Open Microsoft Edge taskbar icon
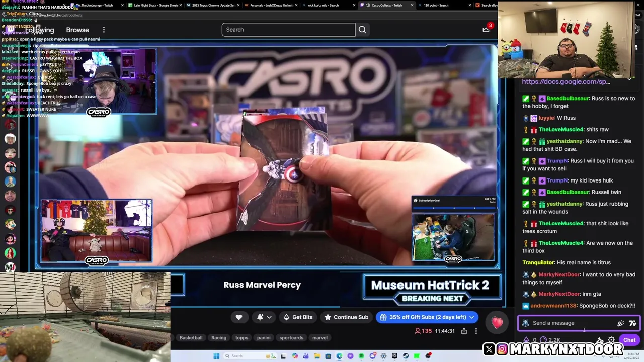644x362 pixels. (x=339, y=356)
